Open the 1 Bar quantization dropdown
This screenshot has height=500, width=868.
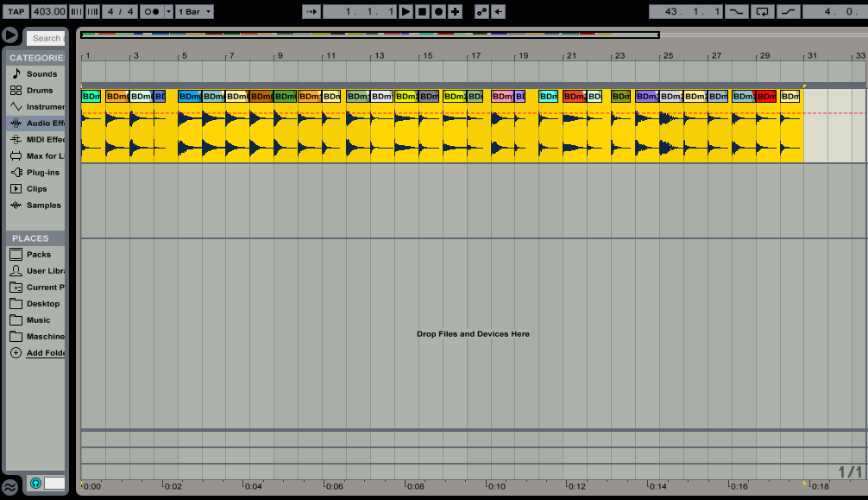pyautogui.click(x=195, y=11)
